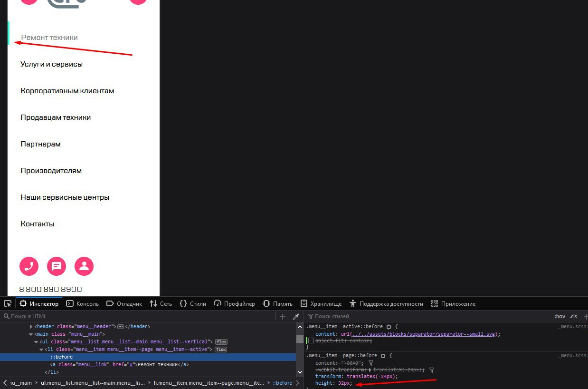Click breadcrumb li.menu__item.menu__item--page
Screen dimensions: 588x389
point(209,383)
